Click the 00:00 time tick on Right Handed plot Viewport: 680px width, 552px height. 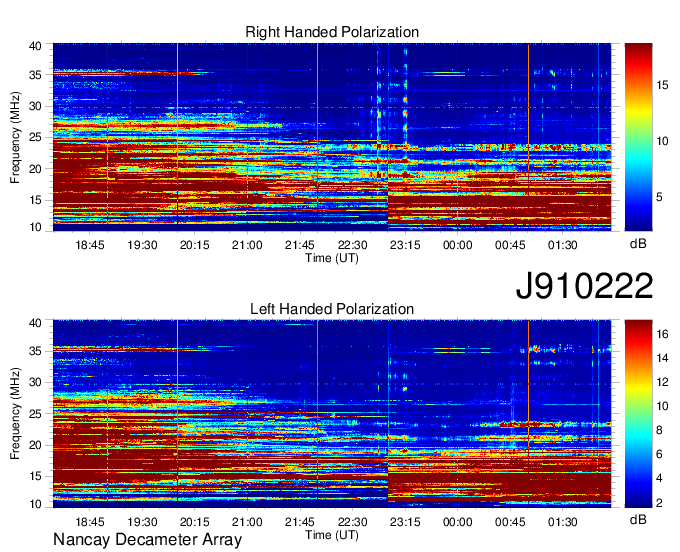point(458,245)
